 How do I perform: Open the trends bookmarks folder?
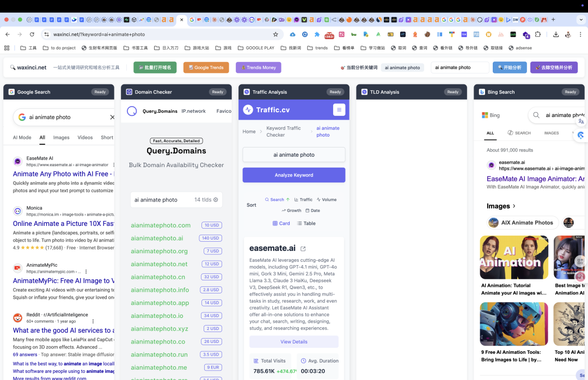[x=317, y=48]
